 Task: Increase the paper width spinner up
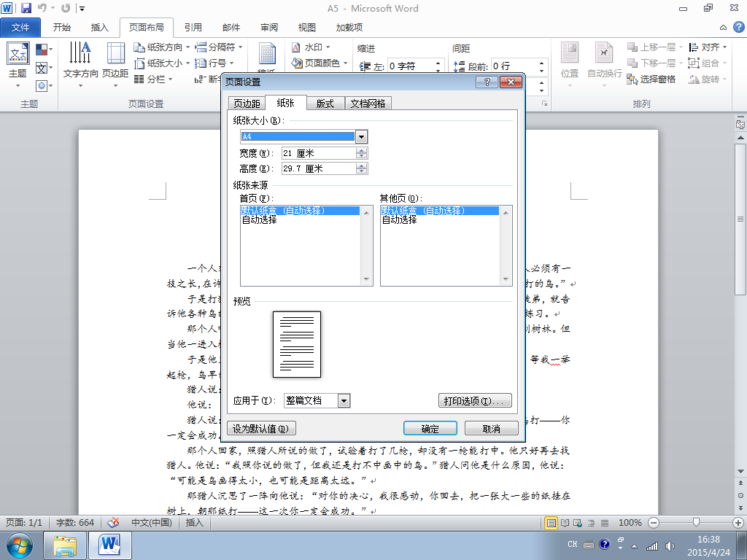362,150
